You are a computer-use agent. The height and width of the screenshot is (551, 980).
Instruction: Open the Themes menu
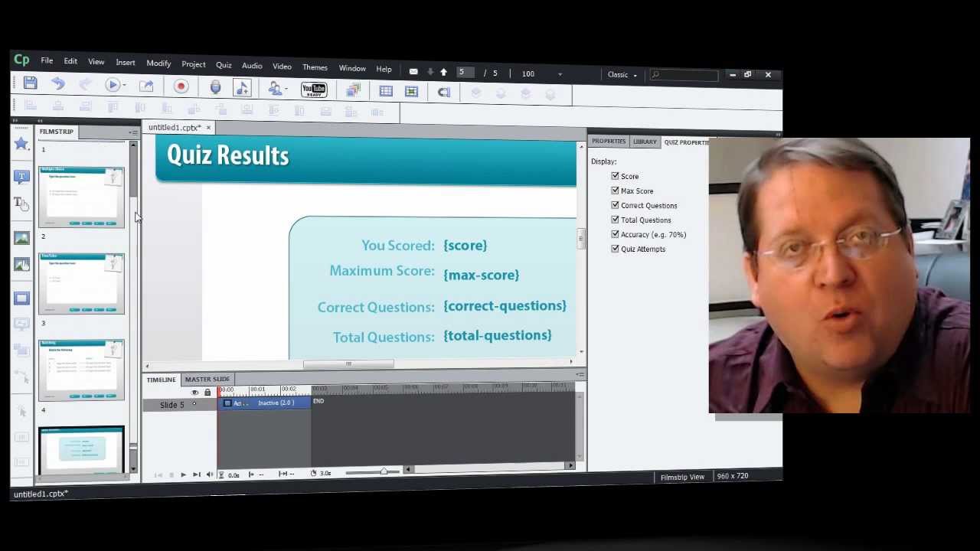coord(315,67)
